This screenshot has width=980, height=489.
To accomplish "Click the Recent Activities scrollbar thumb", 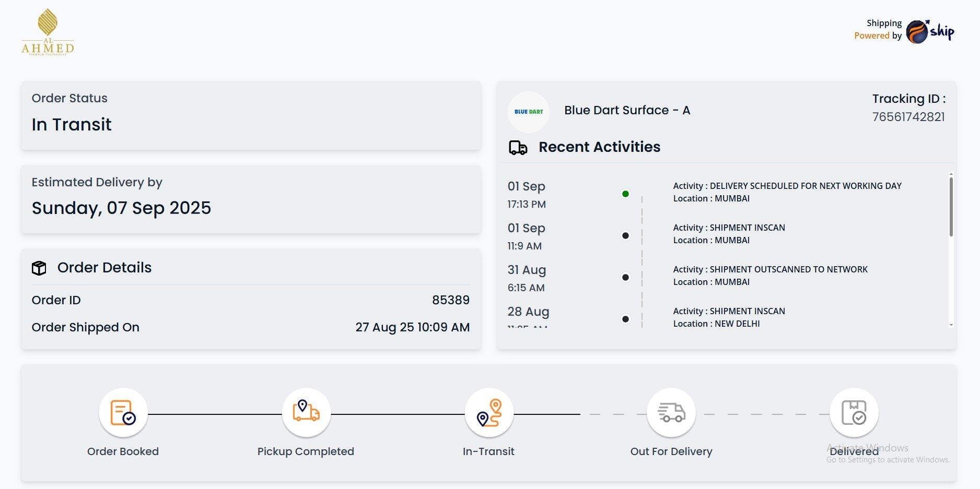I will (951, 207).
